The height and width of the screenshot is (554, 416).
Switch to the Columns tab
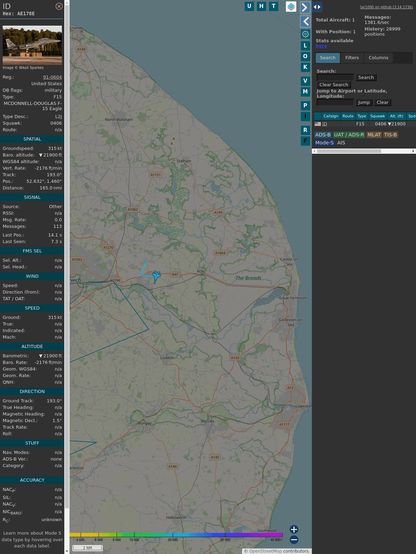(x=378, y=58)
